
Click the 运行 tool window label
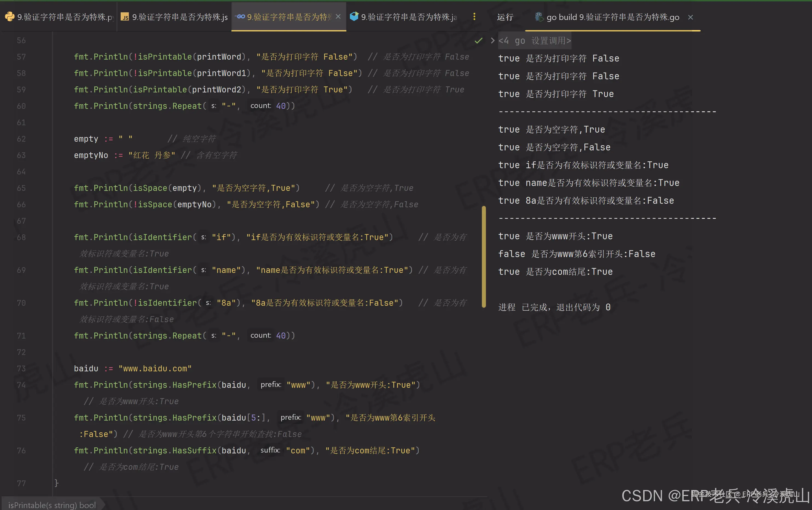pyautogui.click(x=505, y=17)
